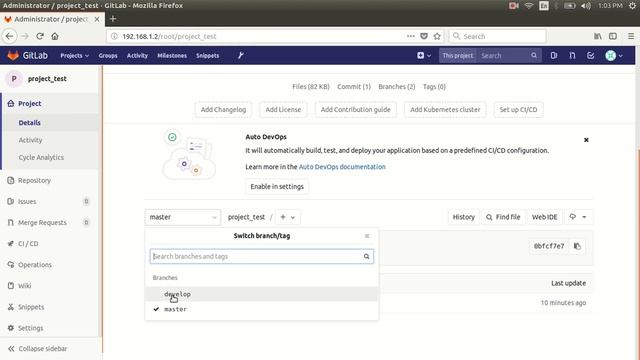Open Firefox library icon

pyautogui.click(x=598, y=36)
